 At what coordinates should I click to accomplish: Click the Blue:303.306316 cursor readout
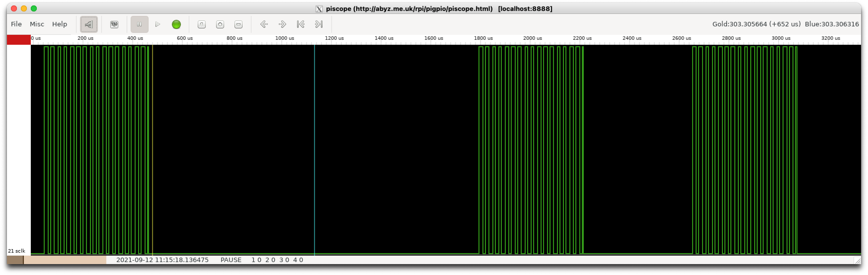click(832, 24)
